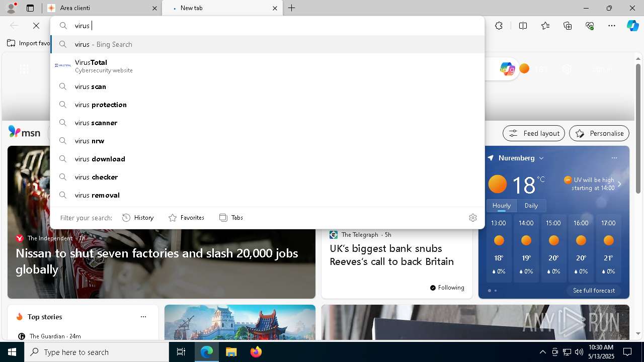Advance the UV alert chevron arrow
This screenshot has height=362, width=644.
click(x=620, y=184)
